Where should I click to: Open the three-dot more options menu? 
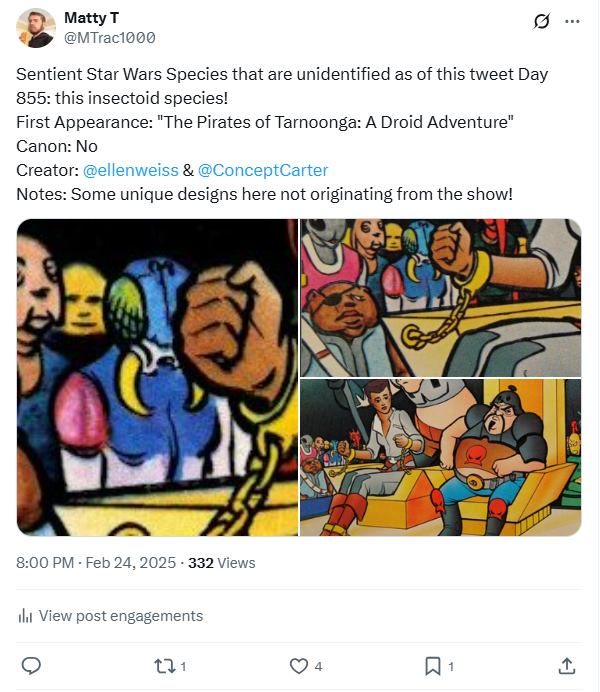[x=572, y=21]
